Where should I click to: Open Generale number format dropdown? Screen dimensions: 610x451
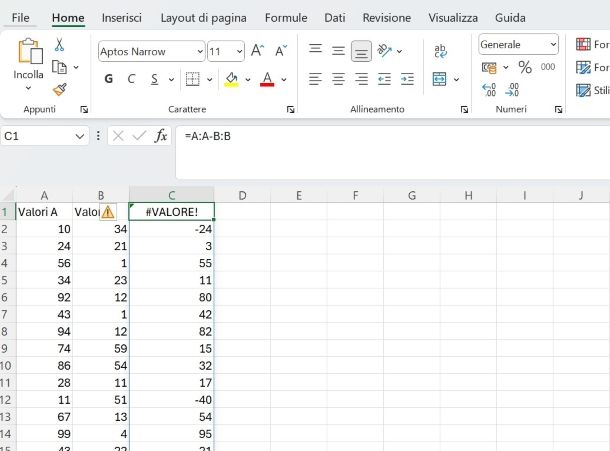click(x=553, y=44)
